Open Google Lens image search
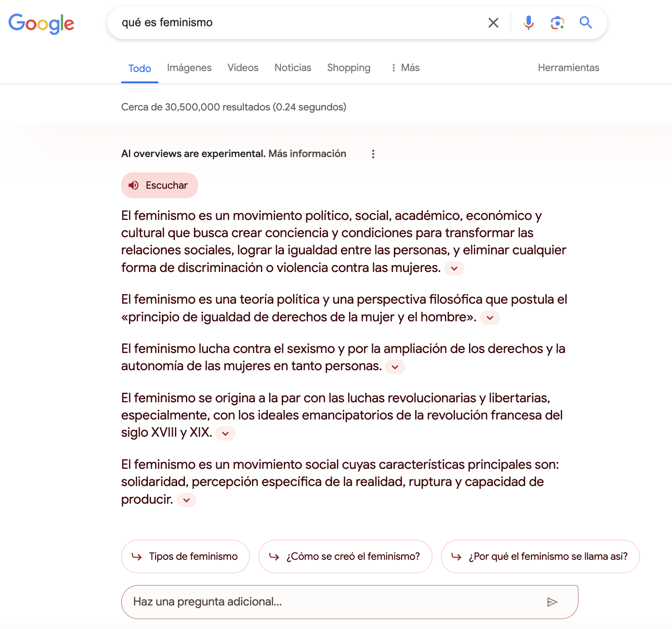 557,23
